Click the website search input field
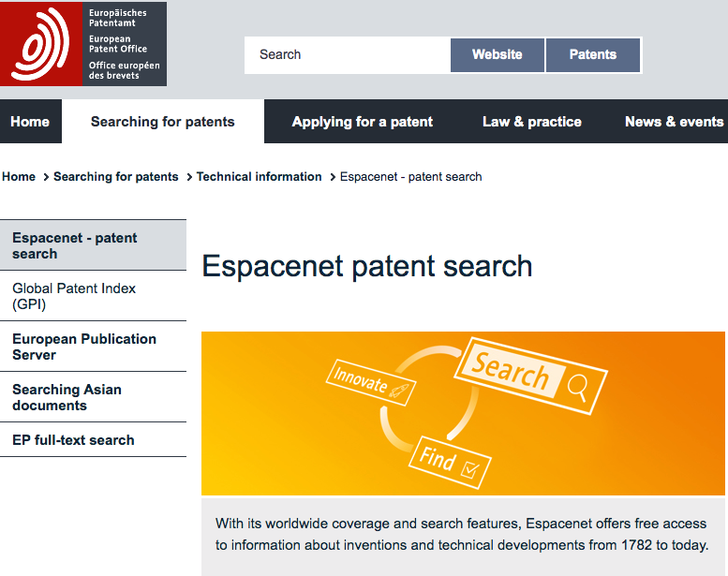 (x=347, y=54)
